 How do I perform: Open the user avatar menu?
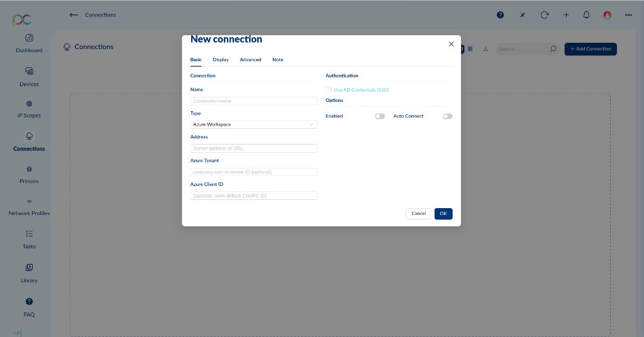tap(608, 15)
